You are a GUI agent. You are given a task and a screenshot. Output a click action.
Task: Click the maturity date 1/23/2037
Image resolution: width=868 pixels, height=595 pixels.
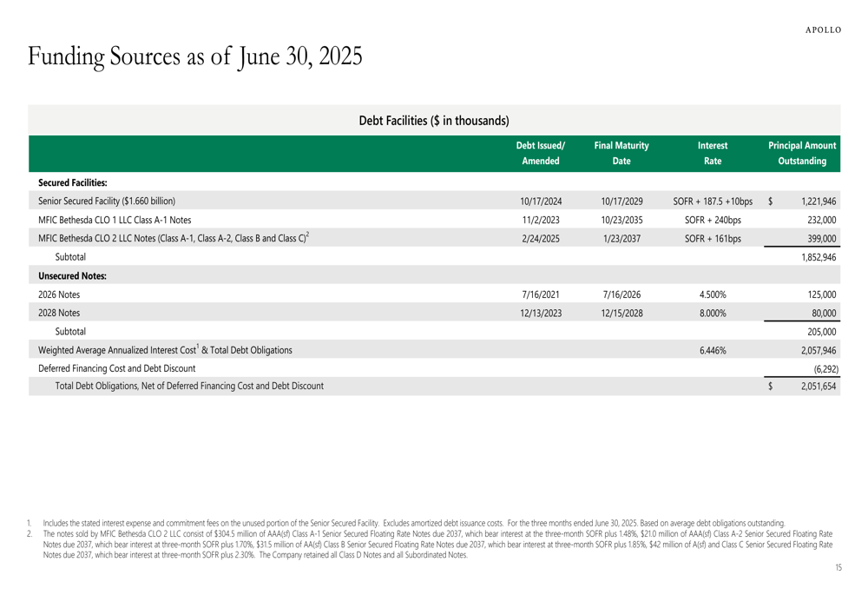(621, 239)
